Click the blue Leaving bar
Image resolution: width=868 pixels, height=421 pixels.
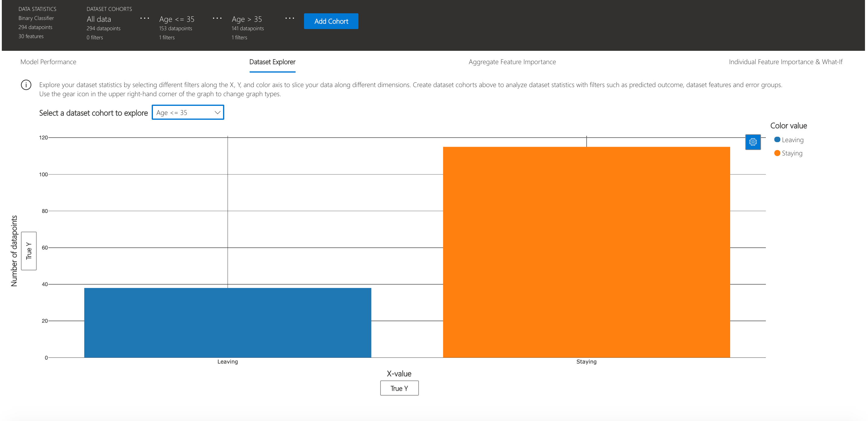coord(228,323)
